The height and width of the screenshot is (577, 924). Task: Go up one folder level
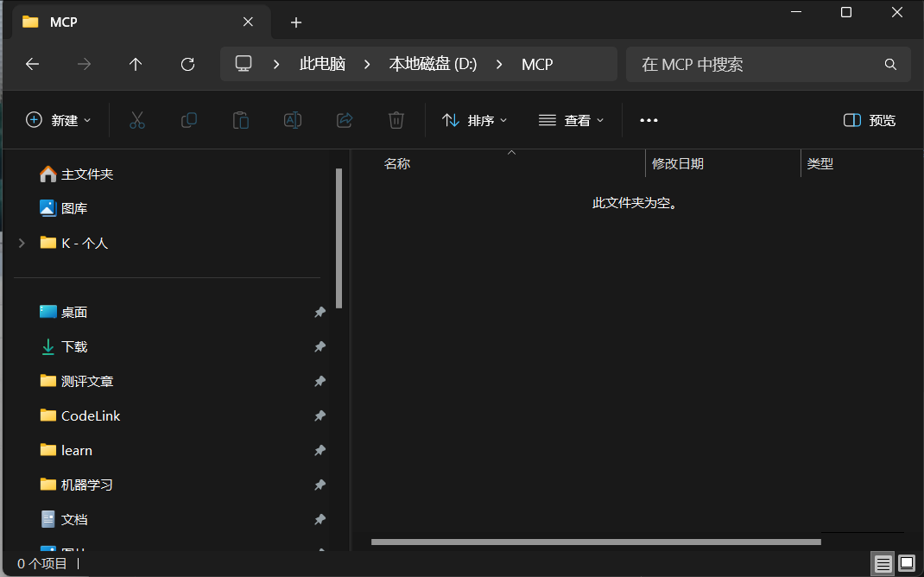[x=136, y=64]
